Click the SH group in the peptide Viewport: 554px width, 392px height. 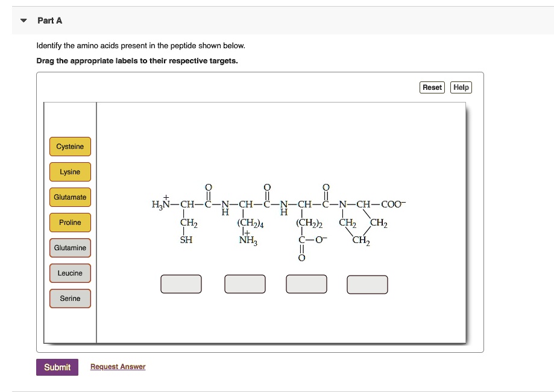point(186,240)
